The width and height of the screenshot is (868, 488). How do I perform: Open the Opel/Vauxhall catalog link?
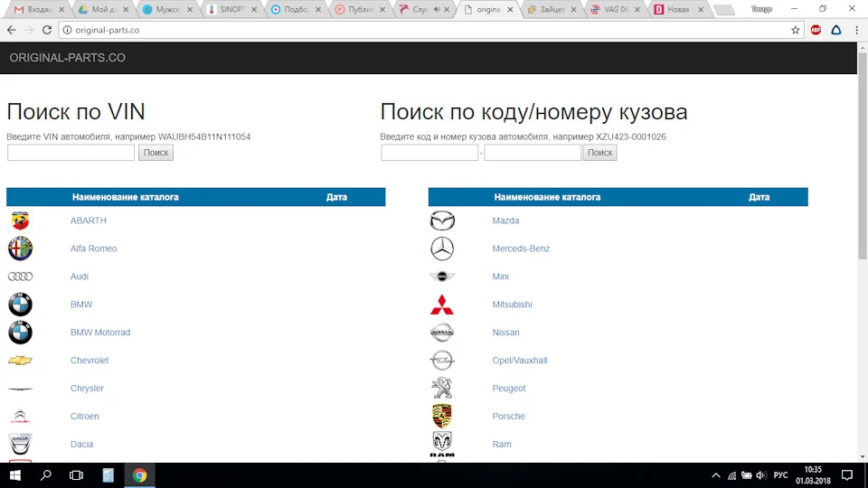520,361
